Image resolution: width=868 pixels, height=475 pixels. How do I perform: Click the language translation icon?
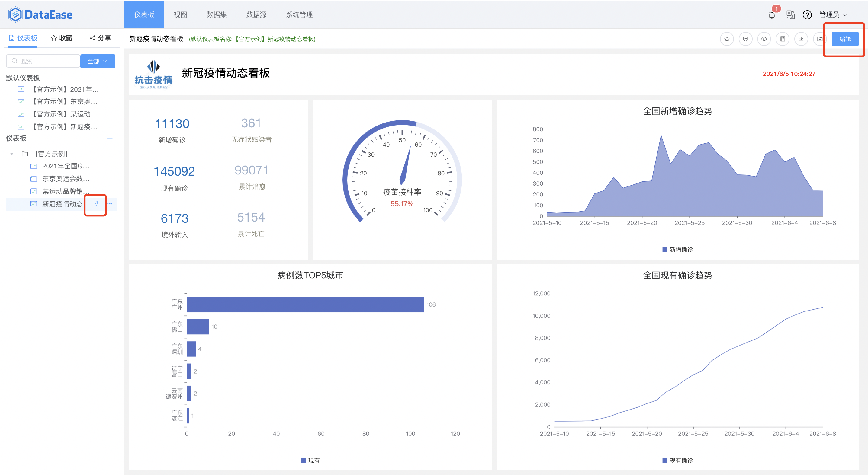[x=790, y=14]
